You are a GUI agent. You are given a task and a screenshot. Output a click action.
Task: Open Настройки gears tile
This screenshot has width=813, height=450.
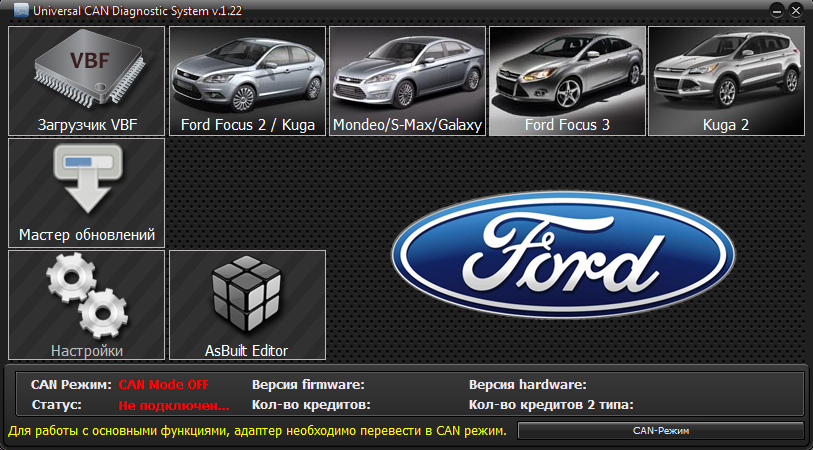point(87,305)
